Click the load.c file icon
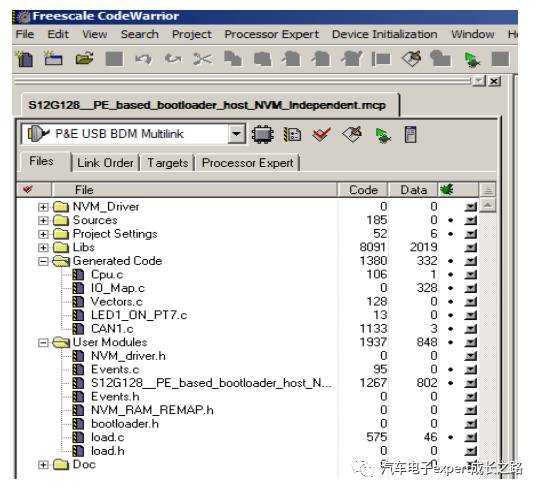539x492 pixels. [78, 437]
